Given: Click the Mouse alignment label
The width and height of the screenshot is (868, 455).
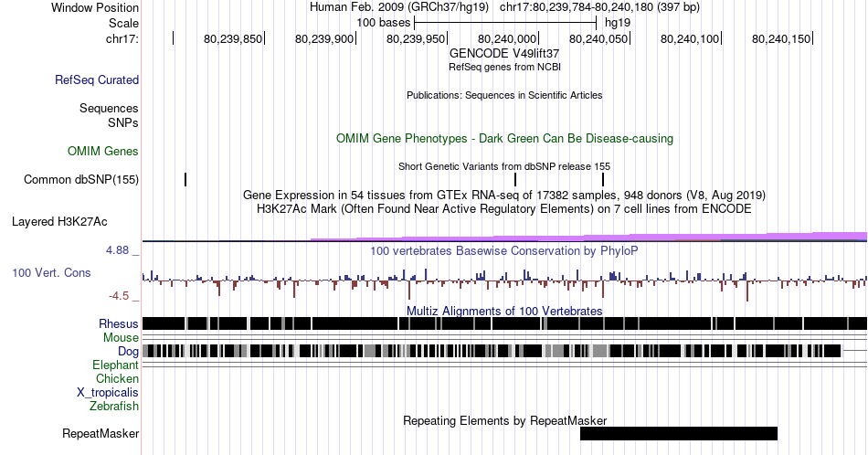Looking at the screenshot, I should pos(121,338).
